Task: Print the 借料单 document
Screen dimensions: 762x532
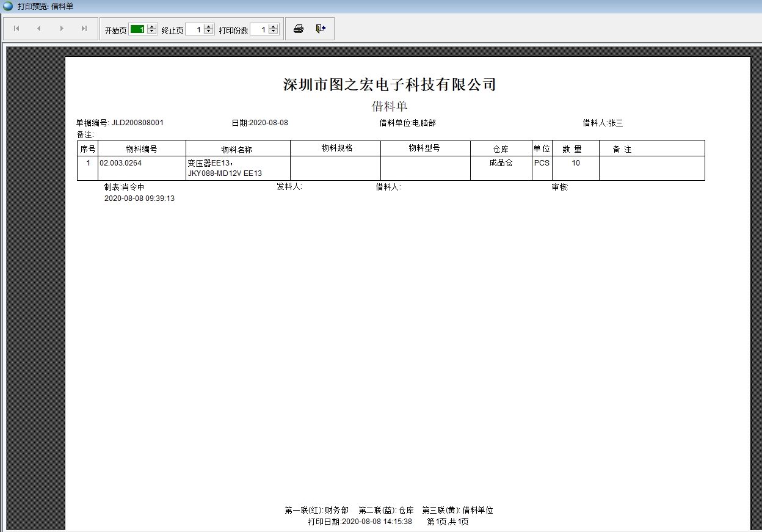Action: 298,28
